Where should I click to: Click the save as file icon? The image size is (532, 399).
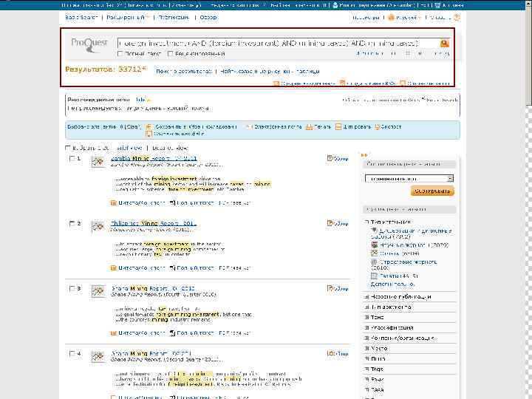click(x=149, y=134)
